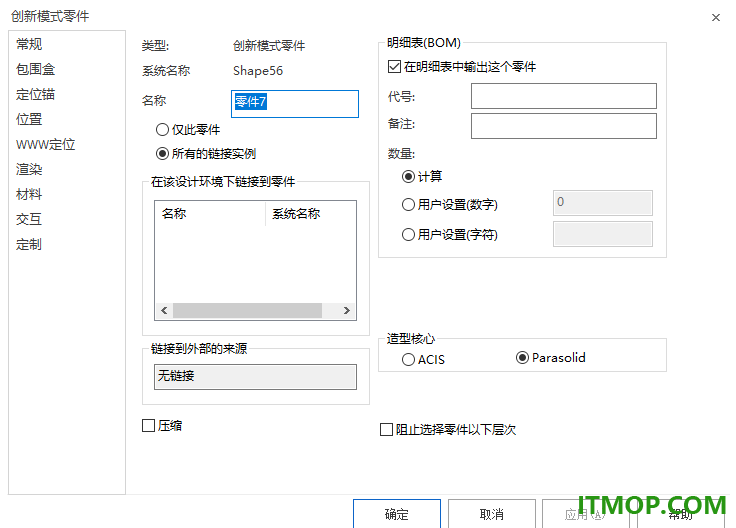Click the 创新模式零件 type value text
The width and height of the screenshot is (736, 528).
coord(269,46)
